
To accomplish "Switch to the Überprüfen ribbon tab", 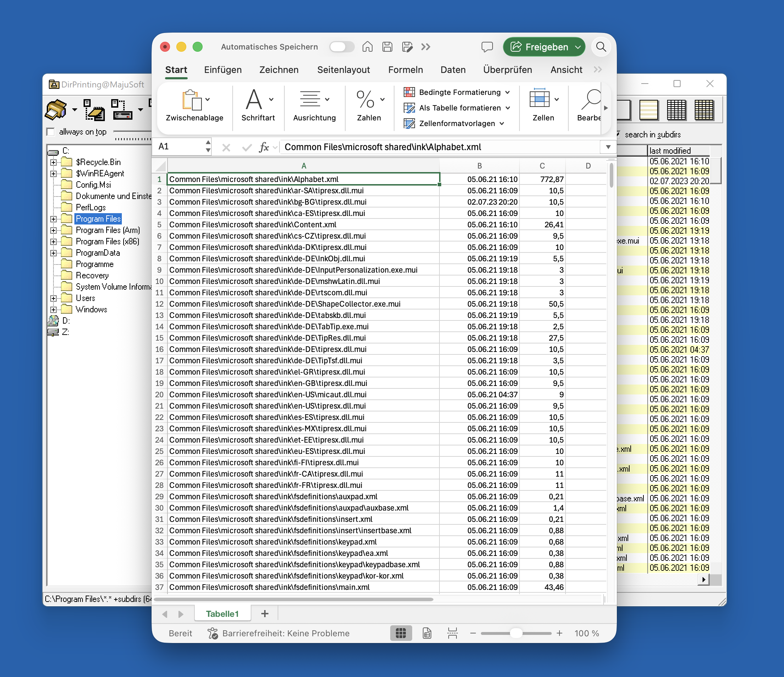I will 507,70.
